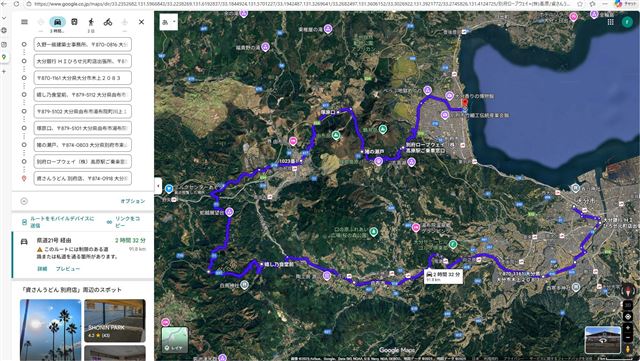Open Google account avatar
The image size is (640, 361).
[x=627, y=22]
